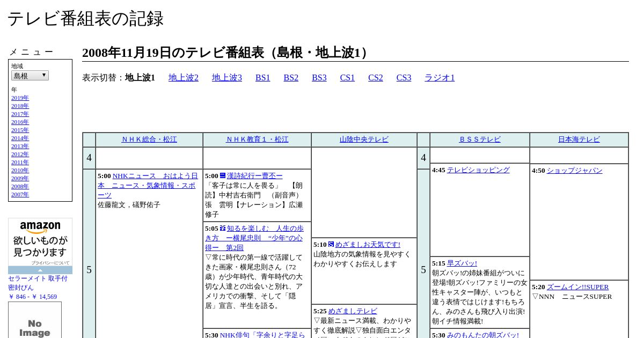Open the 日本海テレビ channel header

pyautogui.click(x=579, y=139)
